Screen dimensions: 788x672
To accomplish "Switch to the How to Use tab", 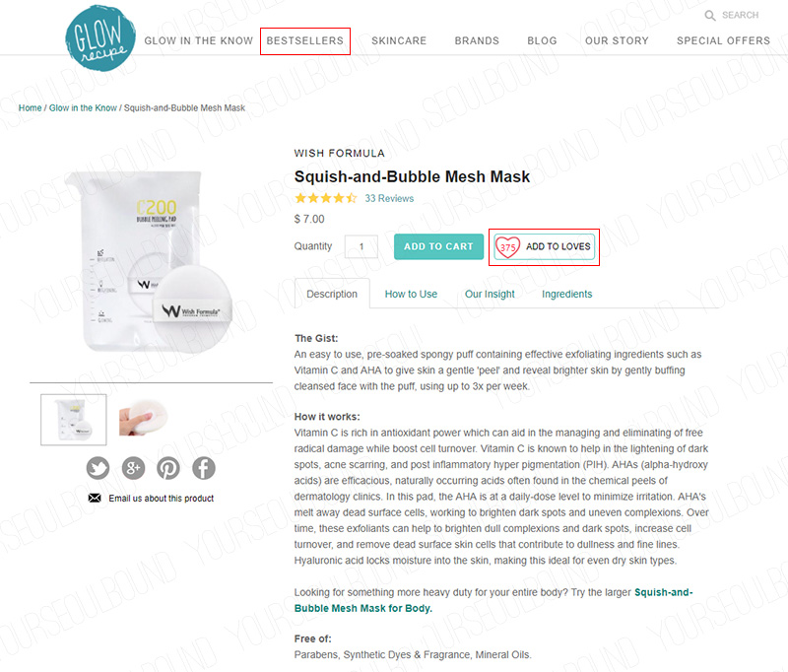I will coord(411,294).
